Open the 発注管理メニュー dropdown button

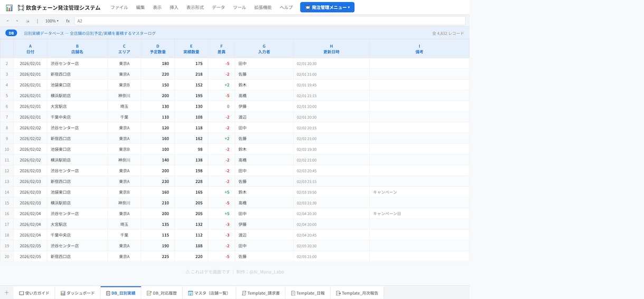tap(327, 7)
